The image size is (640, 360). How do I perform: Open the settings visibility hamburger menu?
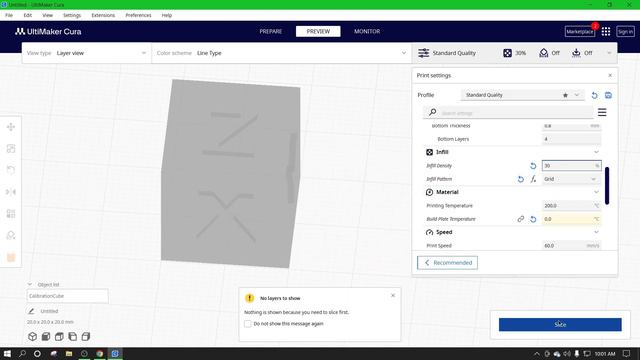(602, 112)
